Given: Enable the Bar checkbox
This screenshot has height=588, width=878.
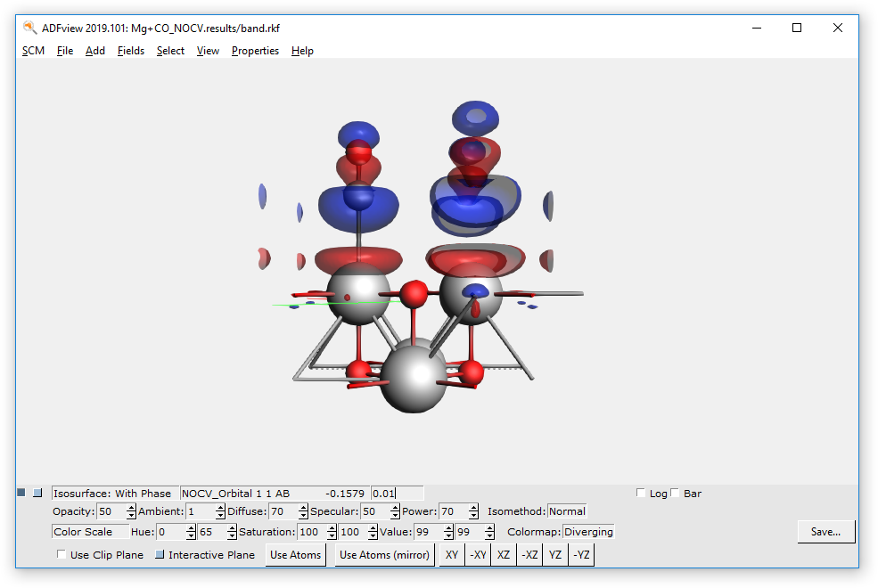Looking at the screenshot, I should pyautogui.click(x=675, y=492).
